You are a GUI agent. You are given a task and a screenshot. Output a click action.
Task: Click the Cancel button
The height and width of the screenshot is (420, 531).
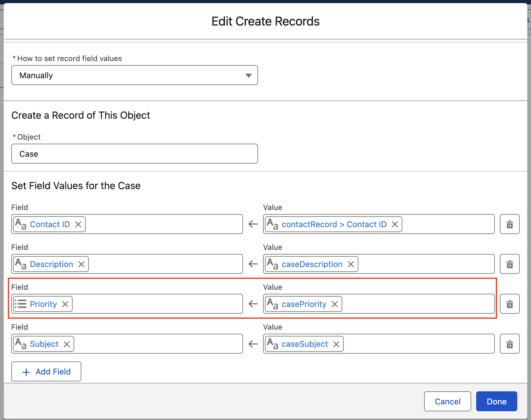coord(447,401)
